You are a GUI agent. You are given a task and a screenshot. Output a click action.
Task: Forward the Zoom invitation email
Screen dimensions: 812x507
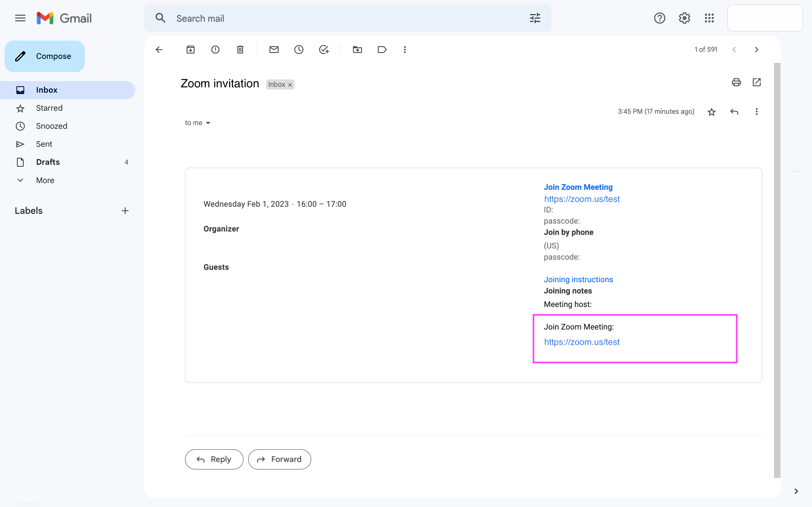pyautogui.click(x=279, y=459)
